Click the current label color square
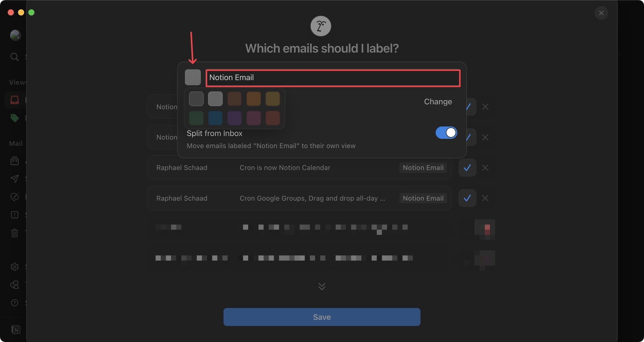The height and width of the screenshot is (342, 644). (x=193, y=77)
